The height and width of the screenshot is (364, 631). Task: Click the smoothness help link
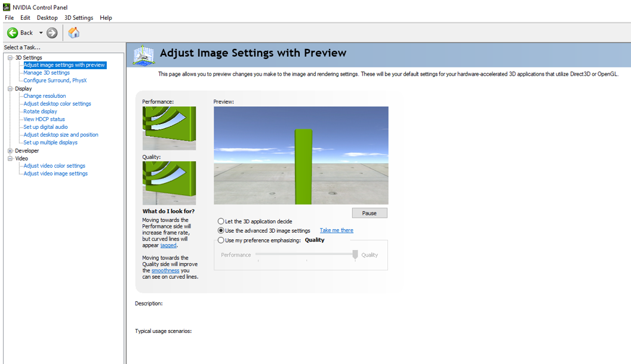165,271
